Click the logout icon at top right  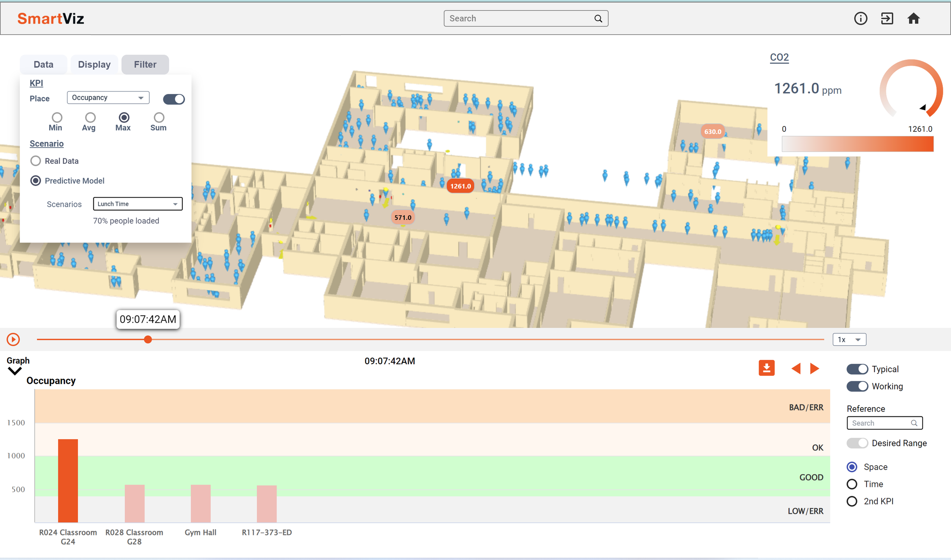point(887,18)
